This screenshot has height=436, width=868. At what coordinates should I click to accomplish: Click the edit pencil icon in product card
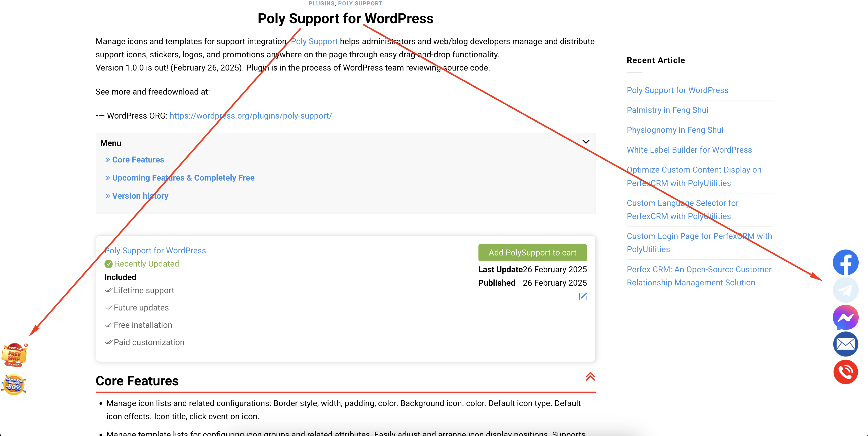[583, 296]
